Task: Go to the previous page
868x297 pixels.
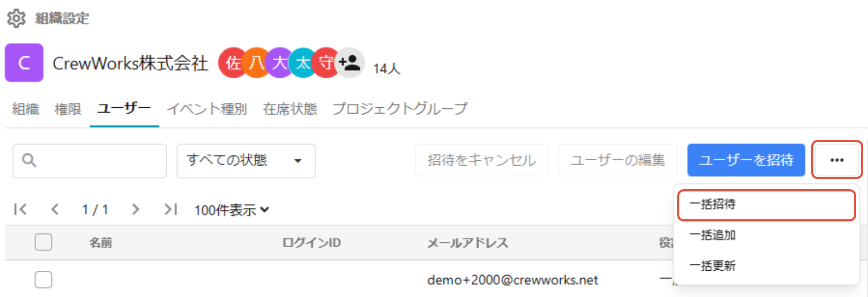Action: [x=54, y=209]
